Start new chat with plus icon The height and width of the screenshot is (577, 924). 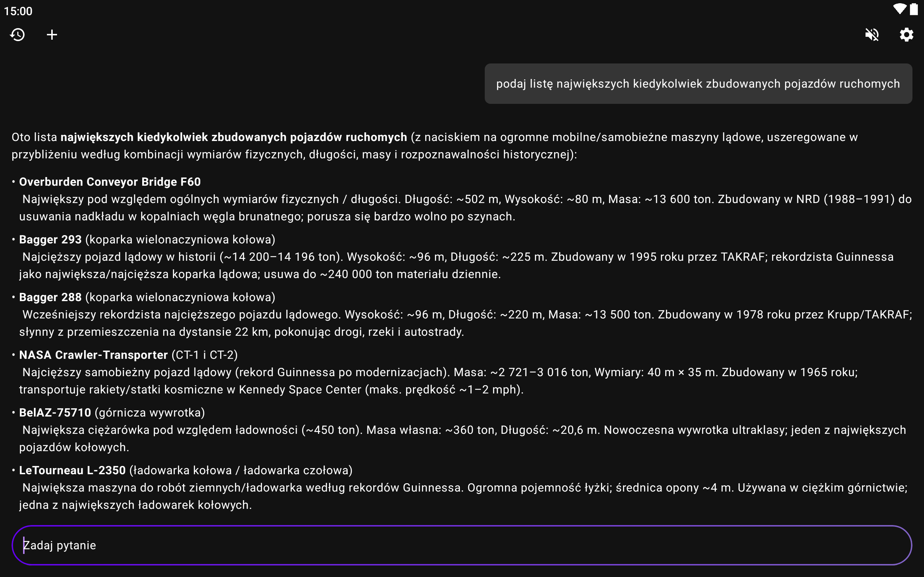pos(52,35)
